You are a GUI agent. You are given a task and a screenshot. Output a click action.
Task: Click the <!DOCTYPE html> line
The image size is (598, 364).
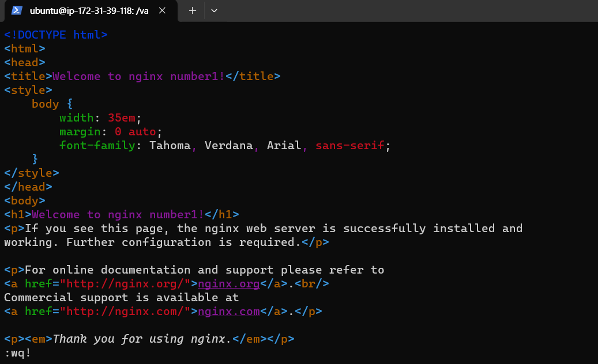[x=56, y=35]
